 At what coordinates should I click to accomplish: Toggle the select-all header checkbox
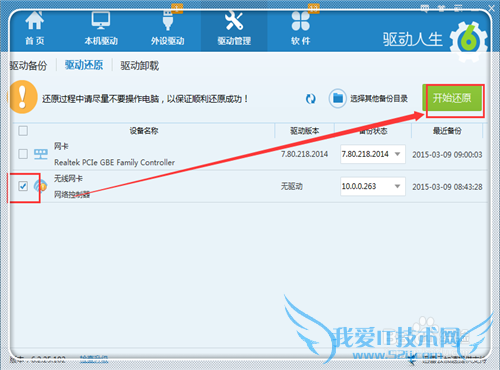[x=23, y=131]
